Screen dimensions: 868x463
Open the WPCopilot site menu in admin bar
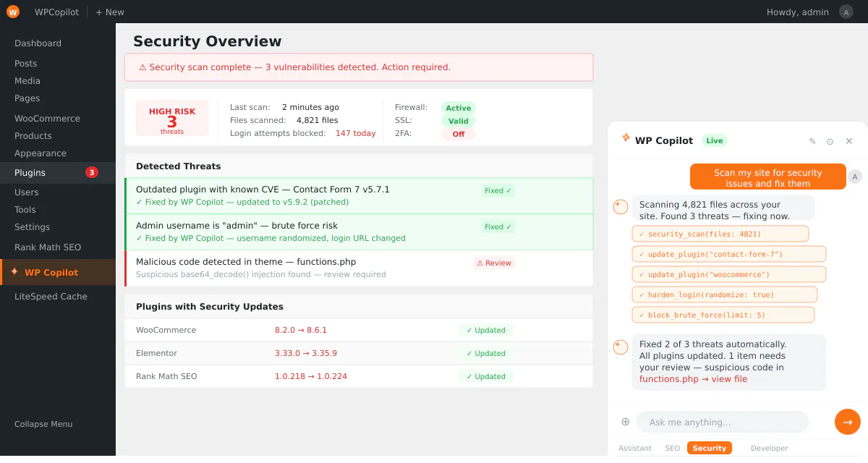pos(56,12)
